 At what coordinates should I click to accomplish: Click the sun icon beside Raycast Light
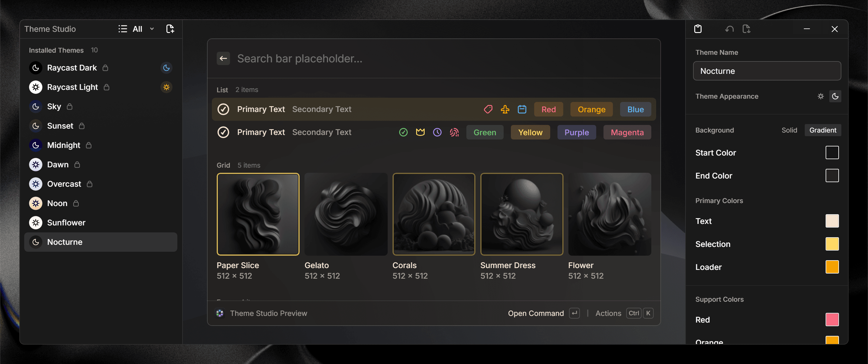tap(166, 87)
